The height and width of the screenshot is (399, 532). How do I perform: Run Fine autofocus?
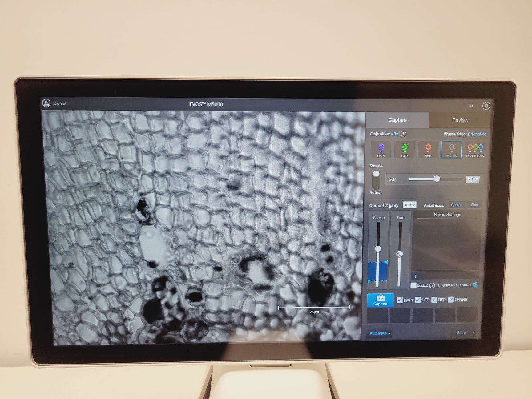tap(474, 205)
